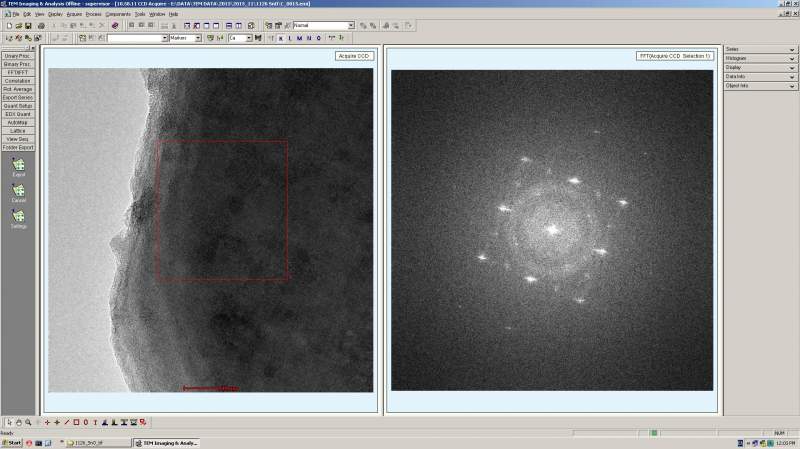Toggle the L edge marker button
The image size is (800, 449).
(289, 38)
